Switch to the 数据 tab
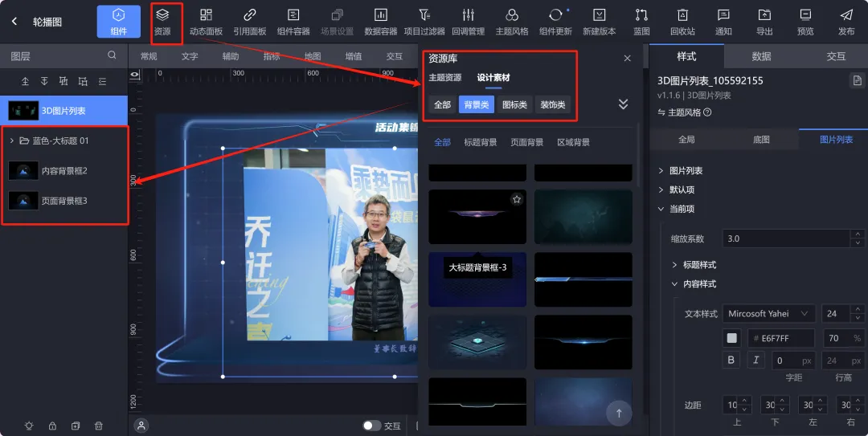 [761, 56]
